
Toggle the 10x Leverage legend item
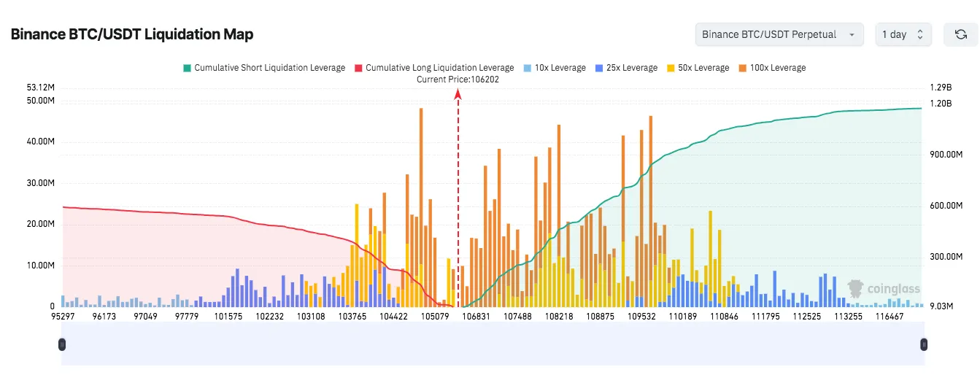tap(554, 68)
